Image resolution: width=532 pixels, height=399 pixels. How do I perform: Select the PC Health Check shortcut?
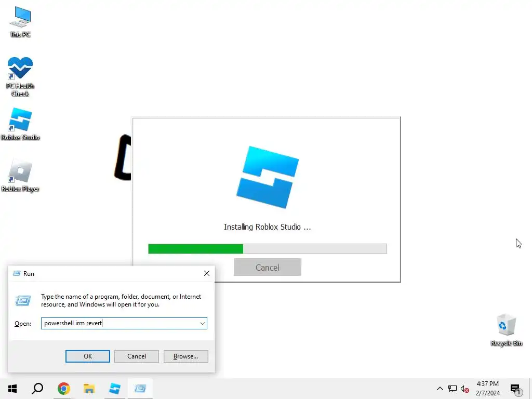pos(20,77)
